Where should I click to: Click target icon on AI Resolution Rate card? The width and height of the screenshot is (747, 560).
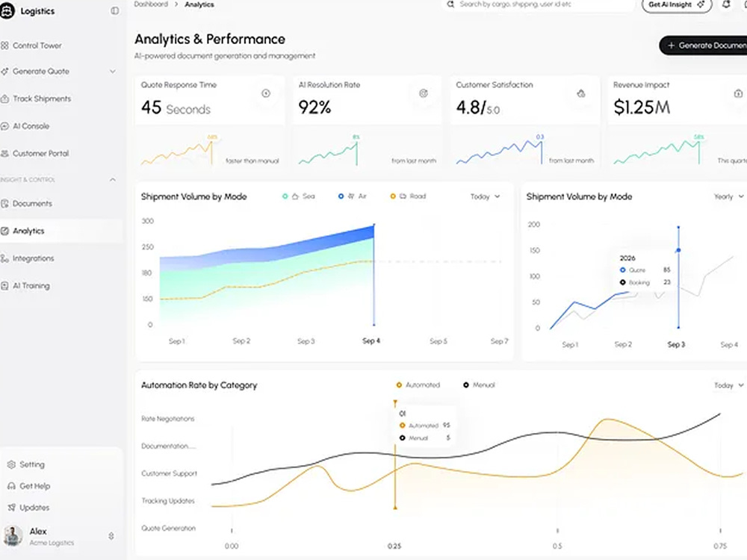click(x=424, y=93)
